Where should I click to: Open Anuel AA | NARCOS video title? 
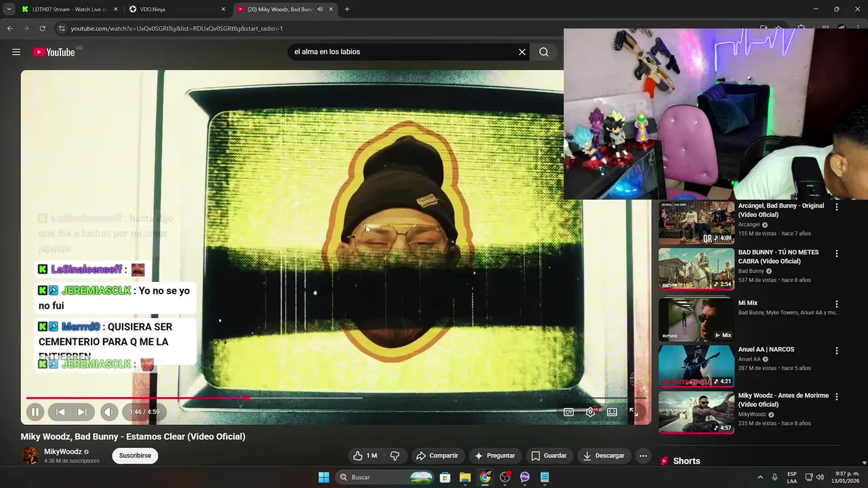766,350
